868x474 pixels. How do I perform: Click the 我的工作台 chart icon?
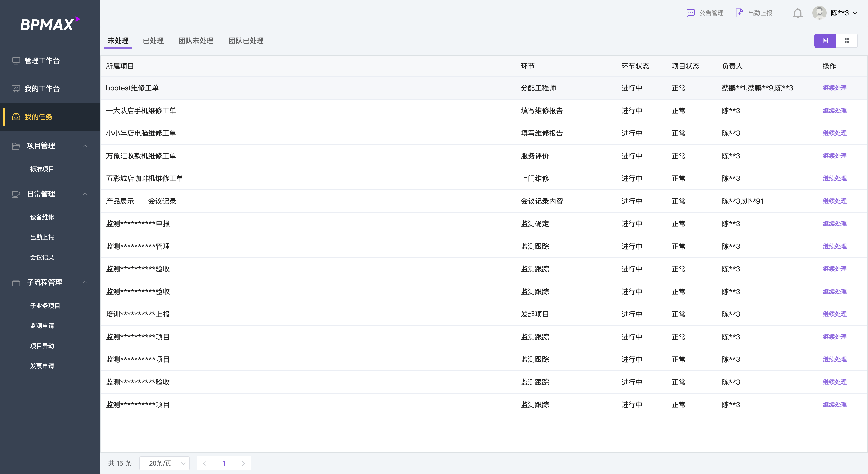(x=16, y=89)
